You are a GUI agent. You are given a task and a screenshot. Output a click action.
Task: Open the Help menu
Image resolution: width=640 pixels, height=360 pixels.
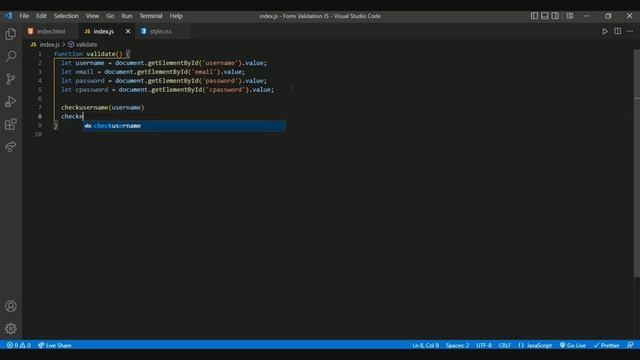pyautogui.click(x=176, y=16)
